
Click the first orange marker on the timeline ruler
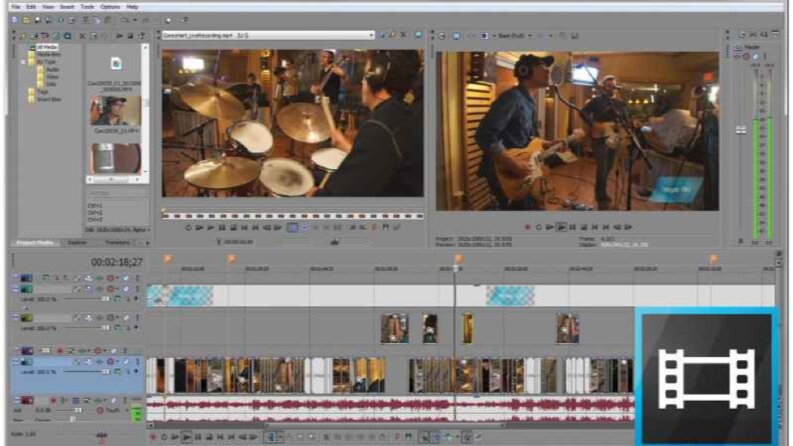coord(167,259)
